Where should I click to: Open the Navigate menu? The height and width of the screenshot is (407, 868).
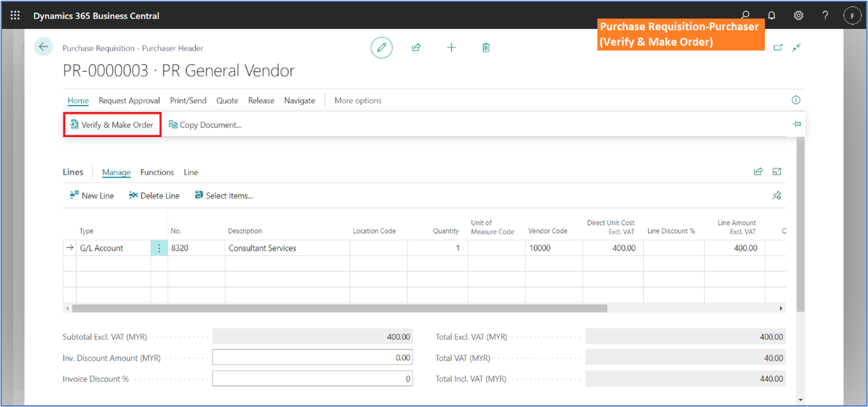click(300, 100)
